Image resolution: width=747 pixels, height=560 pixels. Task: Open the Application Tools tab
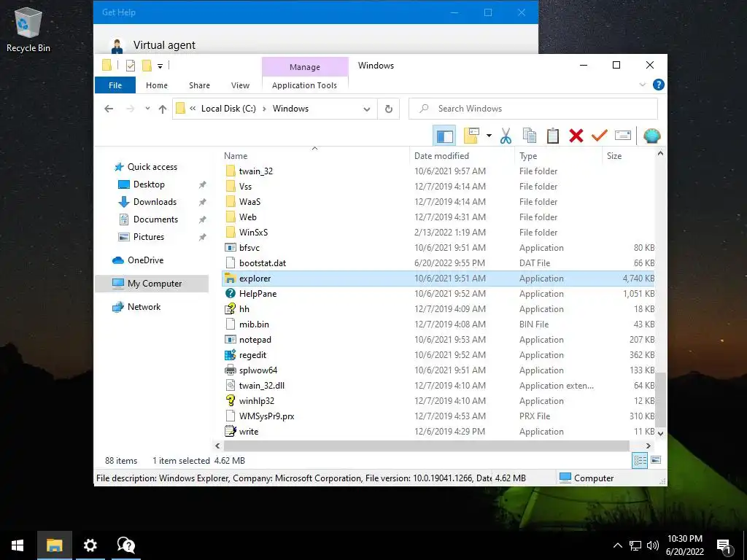(304, 85)
